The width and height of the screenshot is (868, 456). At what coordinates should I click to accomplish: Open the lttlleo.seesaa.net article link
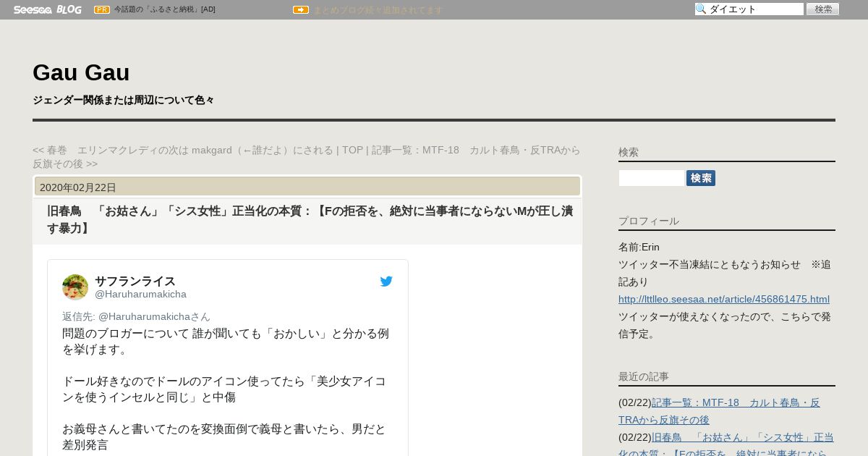724,299
